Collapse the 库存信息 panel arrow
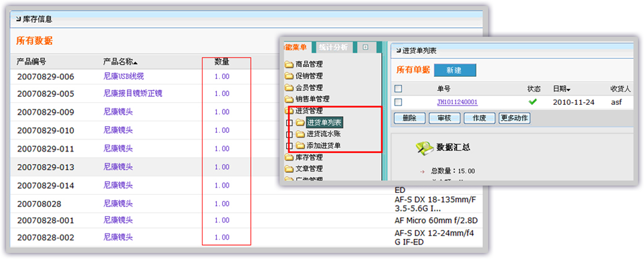 (x=18, y=19)
